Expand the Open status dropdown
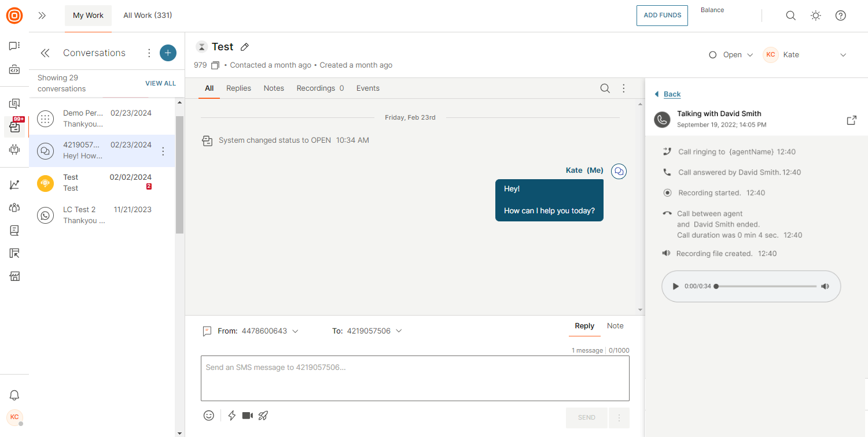The width and height of the screenshot is (868, 437). [731, 55]
